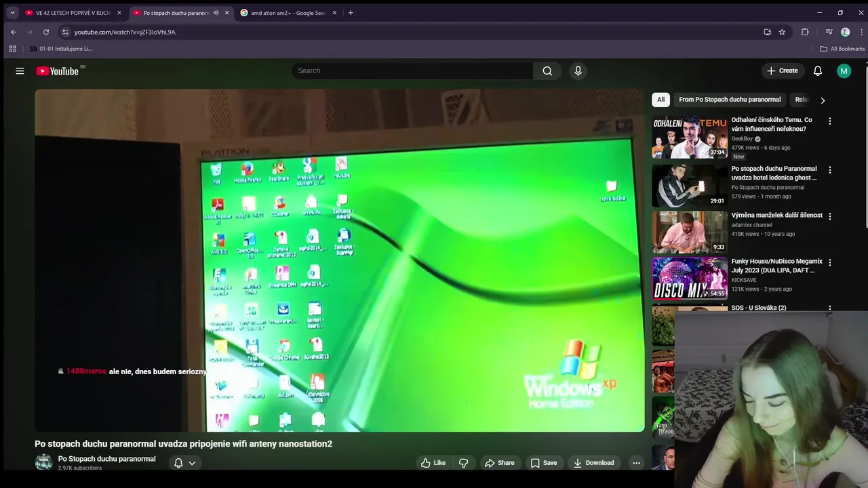Focus the YouTube Search input field
Screen dimensions: 868x488
point(412,70)
